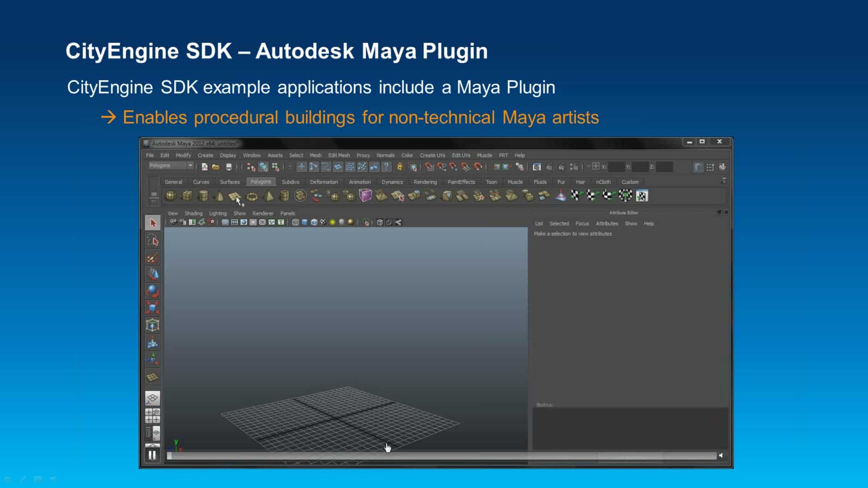
Task: Pause the video playback
Action: pos(152,455)
